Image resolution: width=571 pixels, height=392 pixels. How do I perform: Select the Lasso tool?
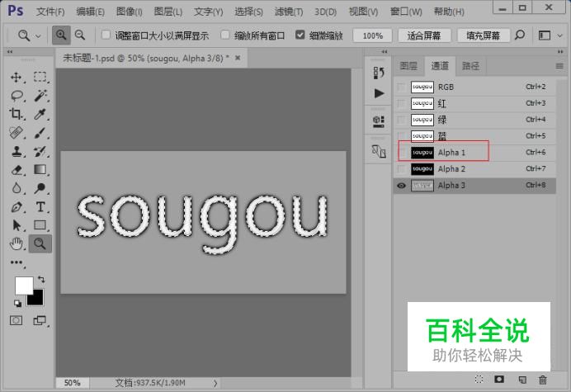(17, 96)
